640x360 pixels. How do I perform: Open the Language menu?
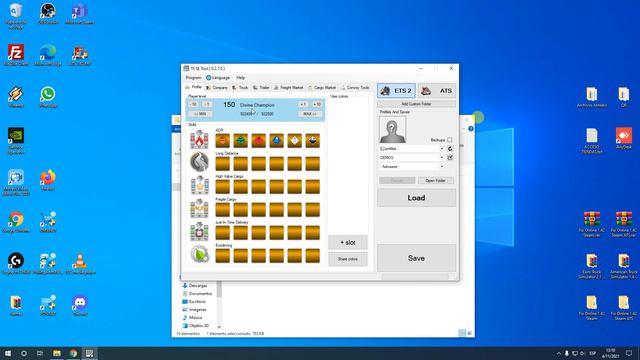[218, 78]
